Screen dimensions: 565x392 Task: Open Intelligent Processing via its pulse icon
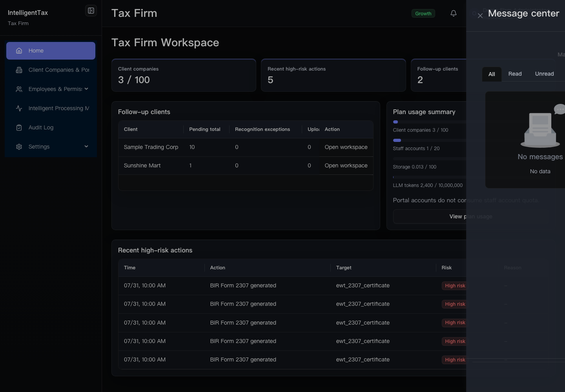click(19, 108)
